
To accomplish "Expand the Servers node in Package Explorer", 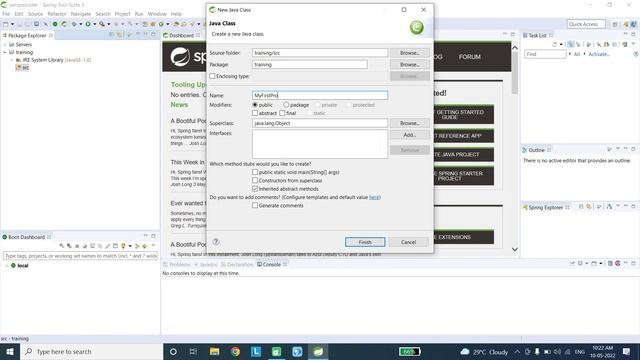I will (5, 44).
